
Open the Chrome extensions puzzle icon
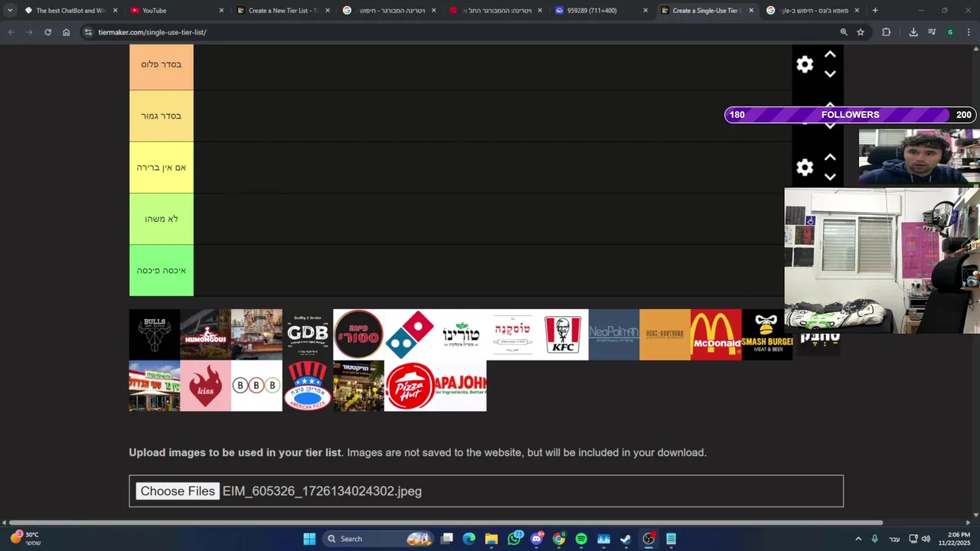(887, 32)
